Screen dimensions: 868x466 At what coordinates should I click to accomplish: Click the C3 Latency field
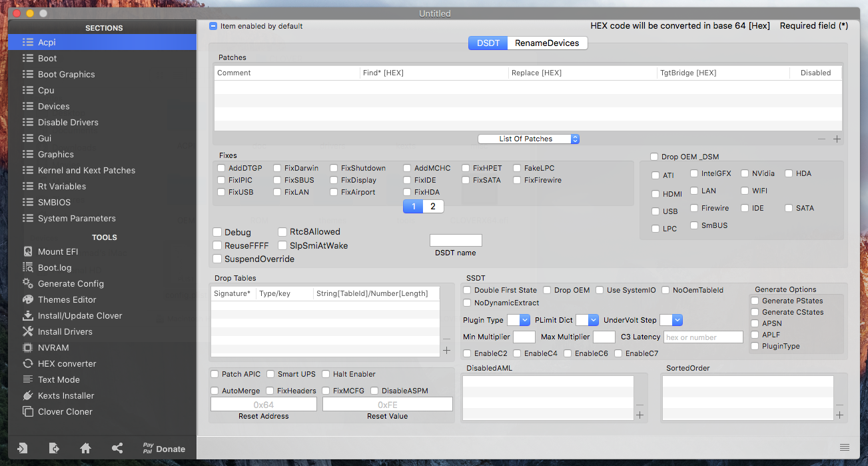703,337
